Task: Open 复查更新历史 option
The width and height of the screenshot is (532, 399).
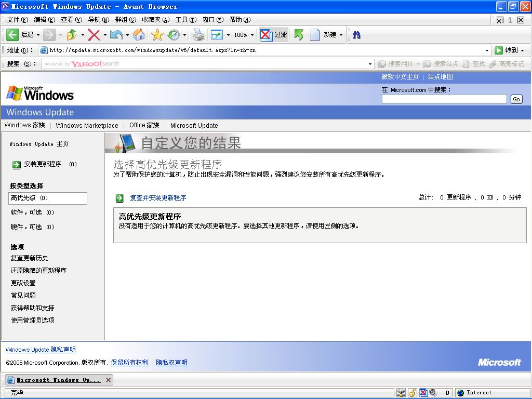Action: click(29, 258)
